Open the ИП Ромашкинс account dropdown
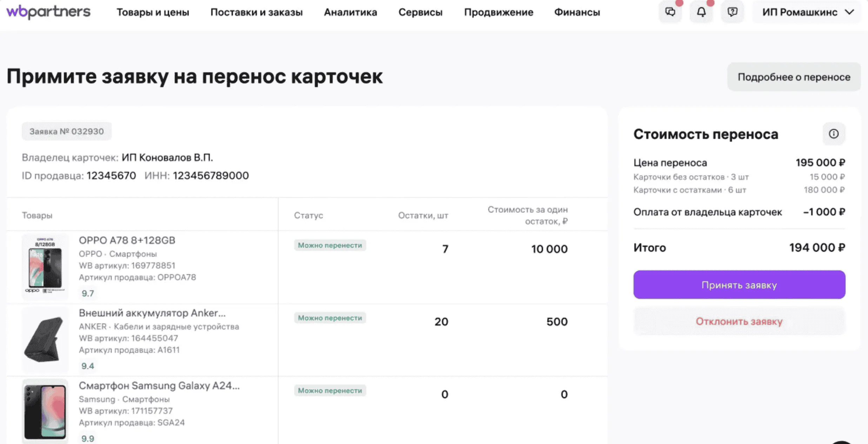This screenshot has width=868, height=444. [800, 12]
